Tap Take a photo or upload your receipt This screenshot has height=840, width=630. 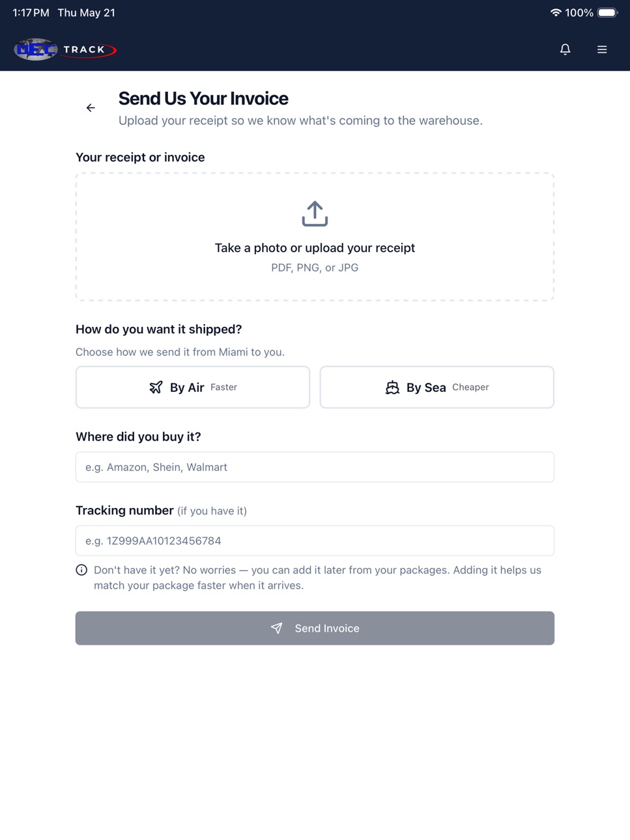[315, 248]
